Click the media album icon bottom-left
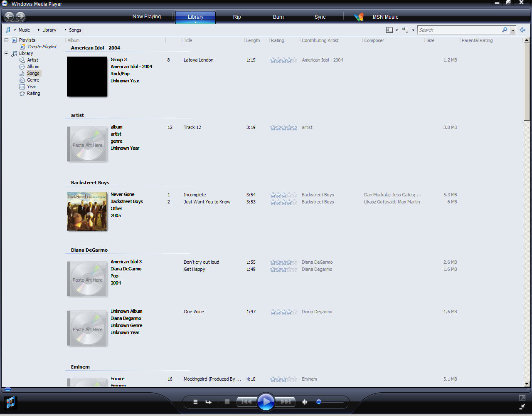Image resolution: width=532 pixels, height=416 pixels. point(10,402)
